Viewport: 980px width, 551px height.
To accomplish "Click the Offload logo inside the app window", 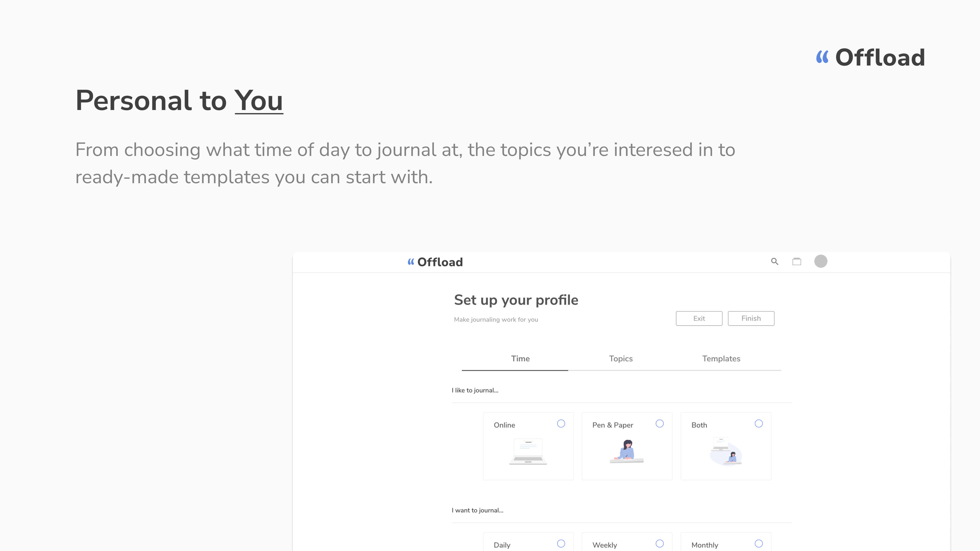I will 435,262.
